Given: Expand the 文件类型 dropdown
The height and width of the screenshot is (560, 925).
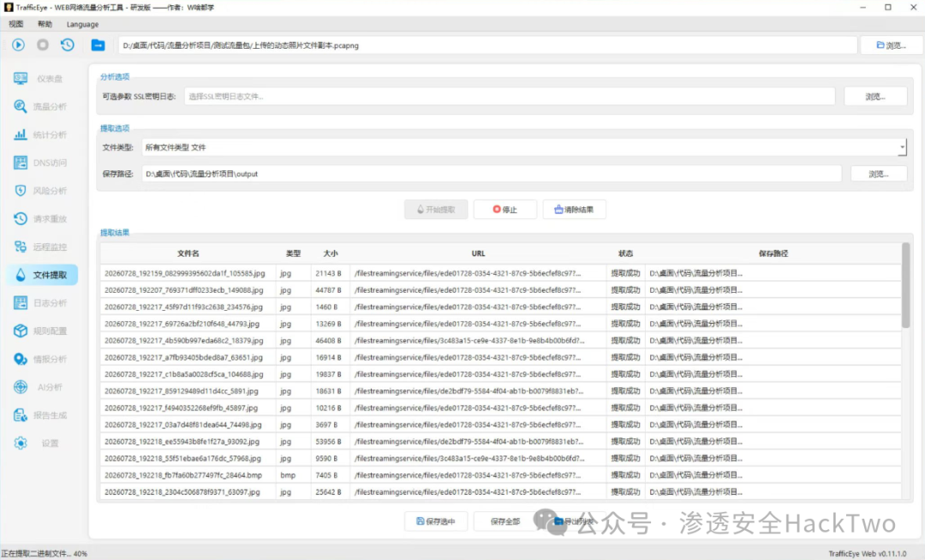Looking at the screenshot, I should (524, 147).
